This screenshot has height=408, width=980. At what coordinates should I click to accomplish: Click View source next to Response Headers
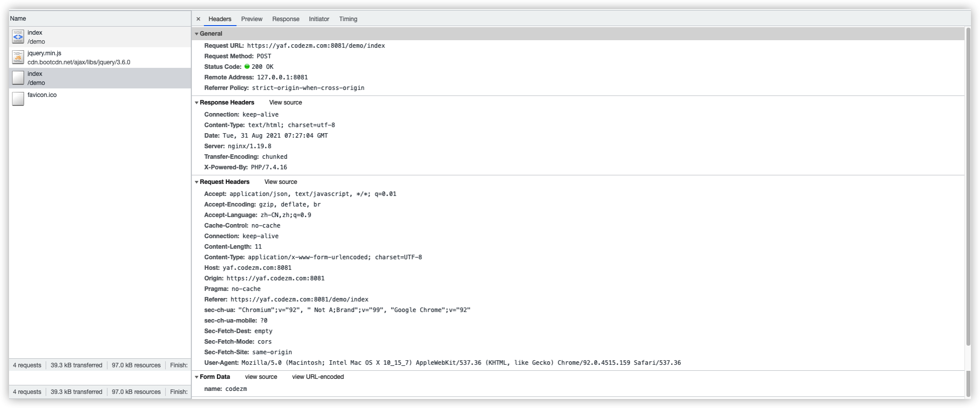tap(286, 103)
